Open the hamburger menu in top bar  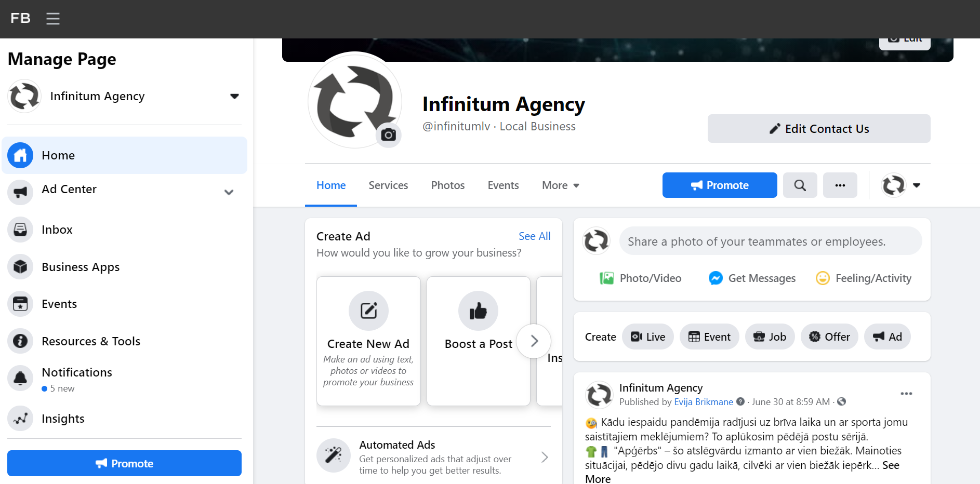tap(52, 19)
